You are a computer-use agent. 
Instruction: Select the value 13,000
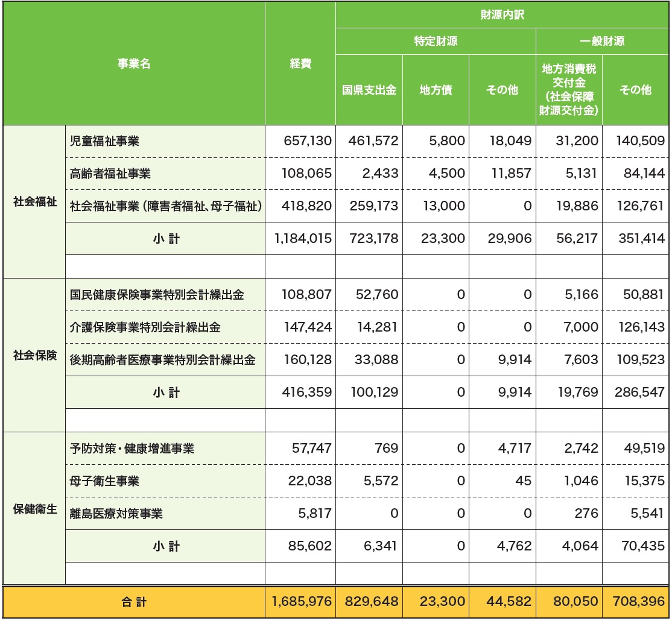pos(444,206)
